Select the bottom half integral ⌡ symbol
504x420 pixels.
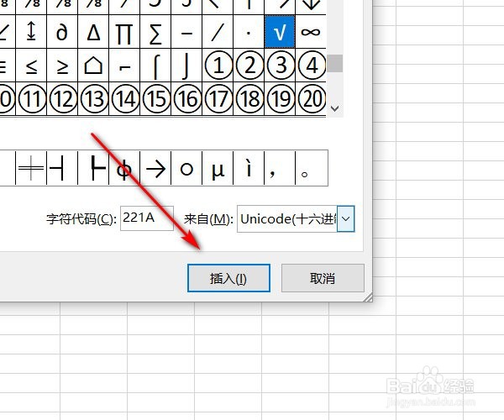point(186,66)
